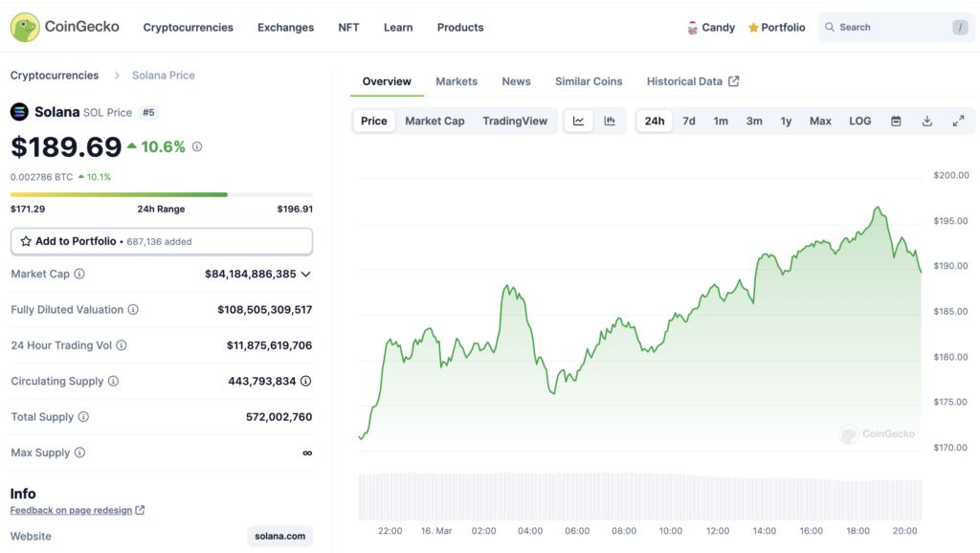This screenshot has height=553, width=980.
Task: Expand the Market Cap value chevron
Action: coord(305,274)
